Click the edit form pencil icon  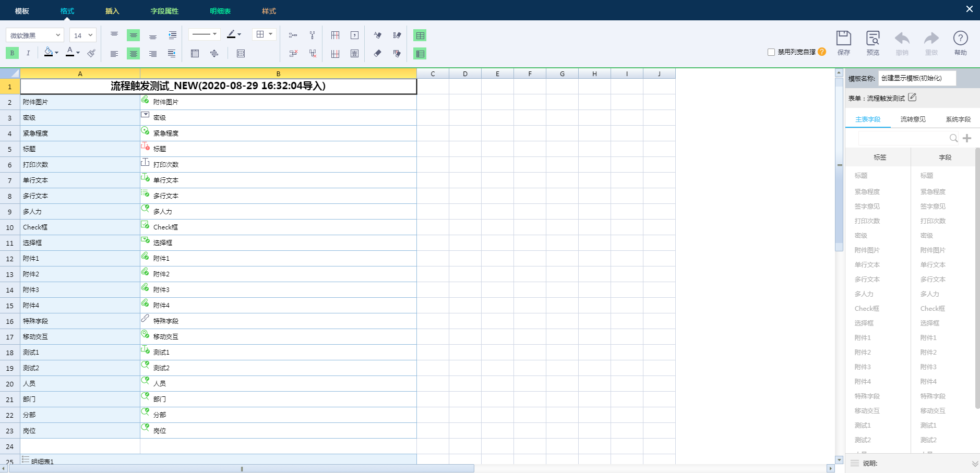coord(912,98)
